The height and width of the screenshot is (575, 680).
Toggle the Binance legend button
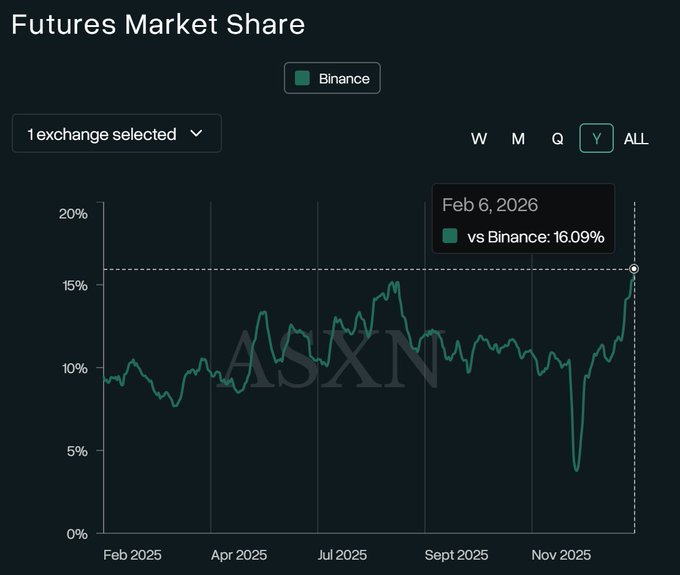332,78
